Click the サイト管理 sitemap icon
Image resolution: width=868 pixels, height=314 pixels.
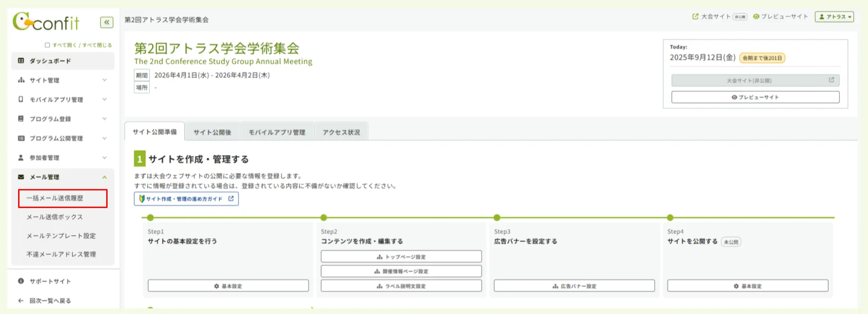[21, 80]
